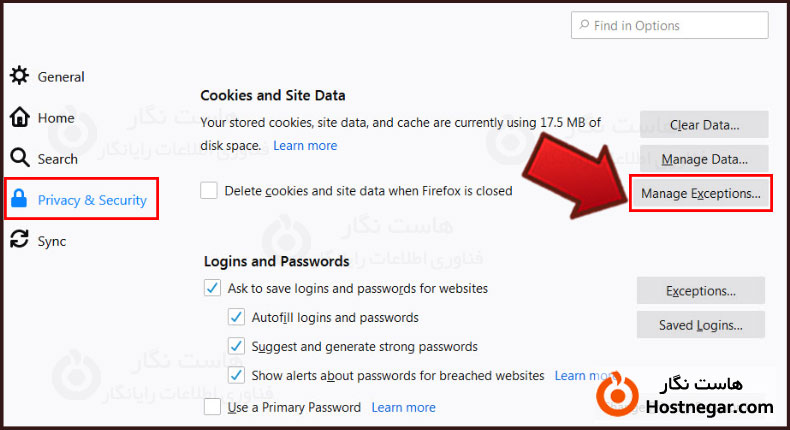
Task: Toggle alerts about breached websites checkbox
Action: [236, 376]
